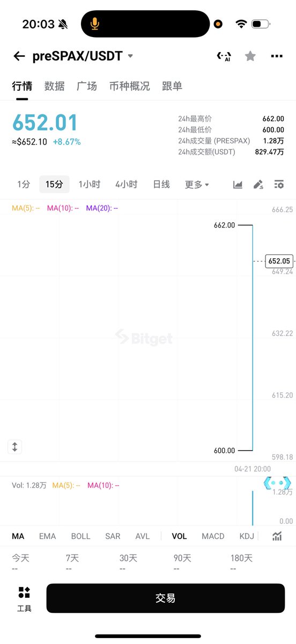Open the 币种概况 tab
Screen dimensions: 296x644
pos(129,86)
